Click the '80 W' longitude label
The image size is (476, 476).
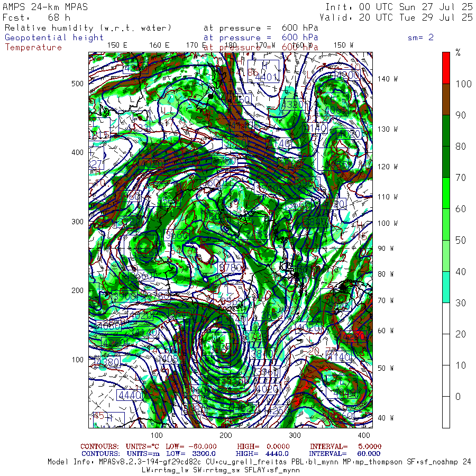point(386,274)
